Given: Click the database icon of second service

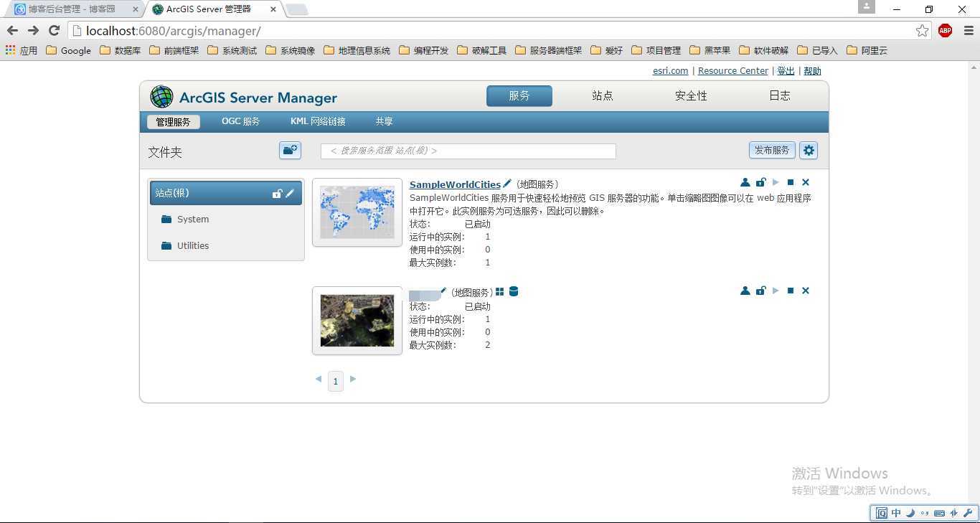Looking at the screenshot, I should 514,291.
